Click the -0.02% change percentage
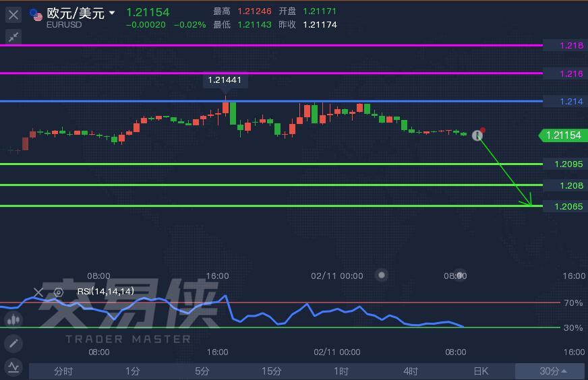Screen dimensions: 588x380 189,25
